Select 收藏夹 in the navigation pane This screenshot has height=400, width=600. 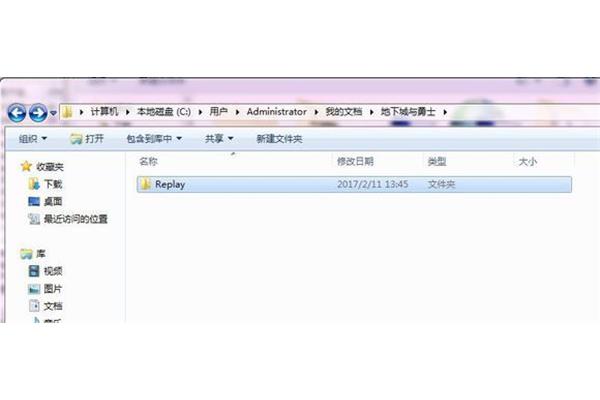50,167
